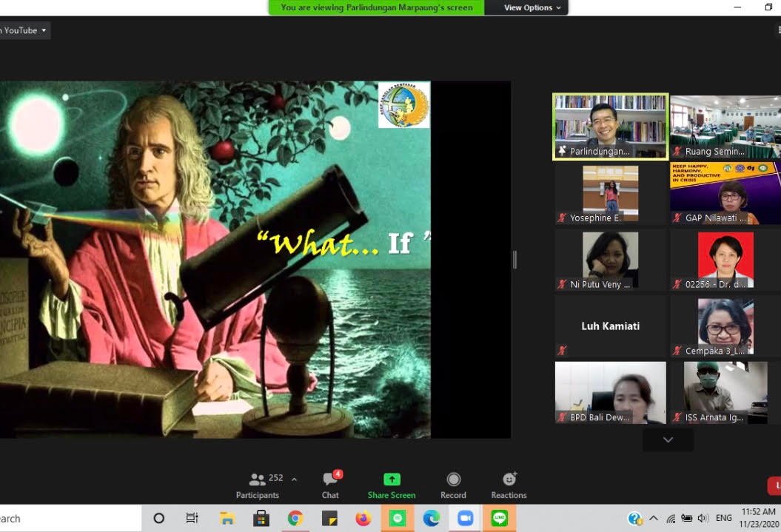Viewport: 781px width, 532px height.
Task: Open the Zoom Chat panel
Action: click(x=330, y=485)
